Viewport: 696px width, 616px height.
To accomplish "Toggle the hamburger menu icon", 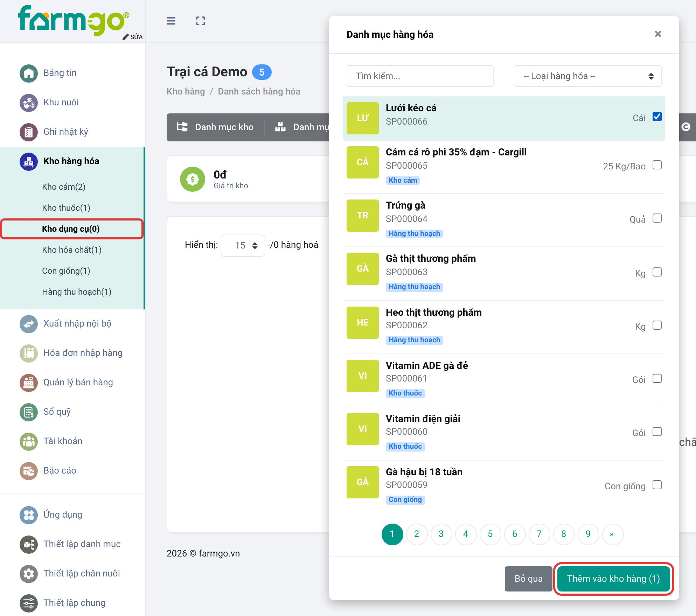I will 171,21.
